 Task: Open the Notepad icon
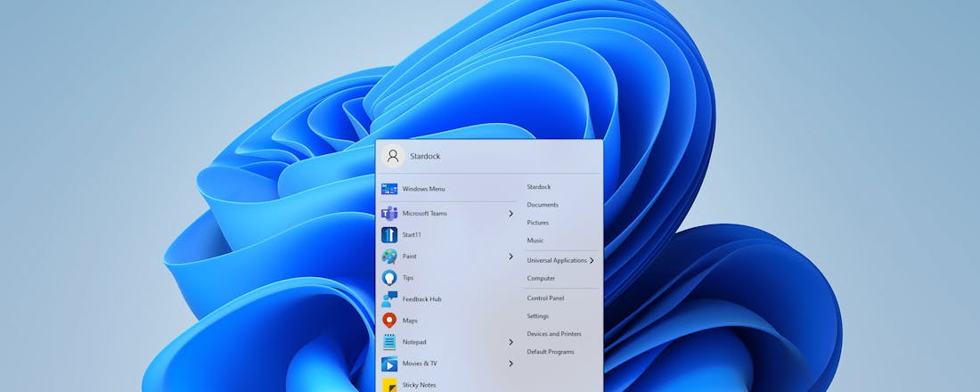pos(389,342)
